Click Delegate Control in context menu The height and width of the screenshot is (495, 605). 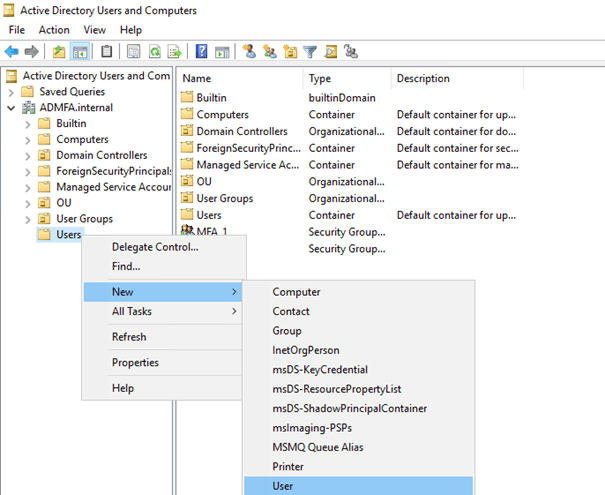click(x=155, y=247)
